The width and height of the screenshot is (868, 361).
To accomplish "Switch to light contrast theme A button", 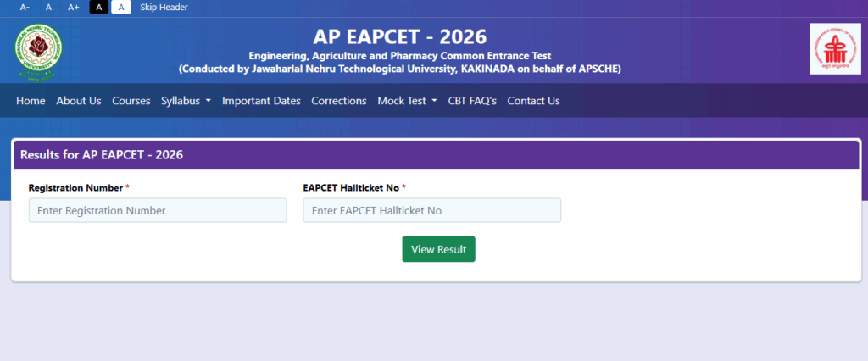I will pos(121,7).
